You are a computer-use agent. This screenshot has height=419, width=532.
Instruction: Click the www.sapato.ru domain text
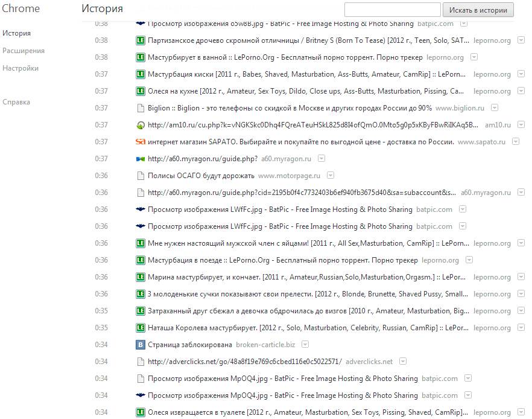pos(481,142)
